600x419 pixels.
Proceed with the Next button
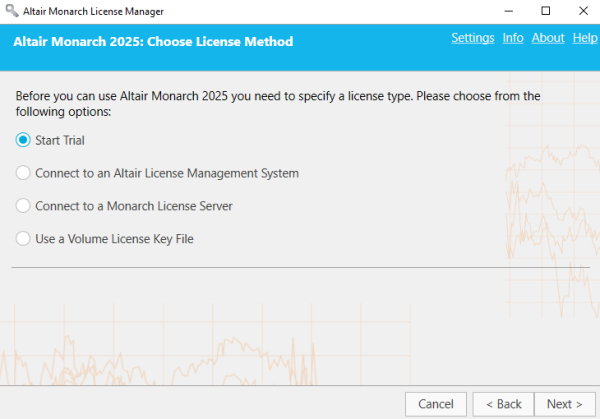pyautogui.click(x=565, y=404)
